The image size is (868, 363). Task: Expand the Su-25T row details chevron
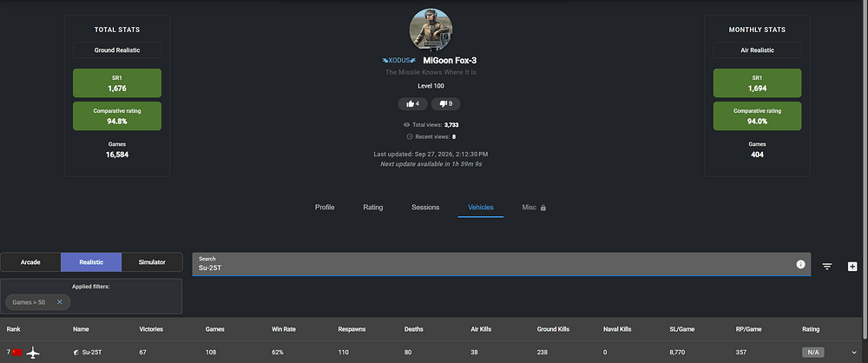click(x=854, y=353)
